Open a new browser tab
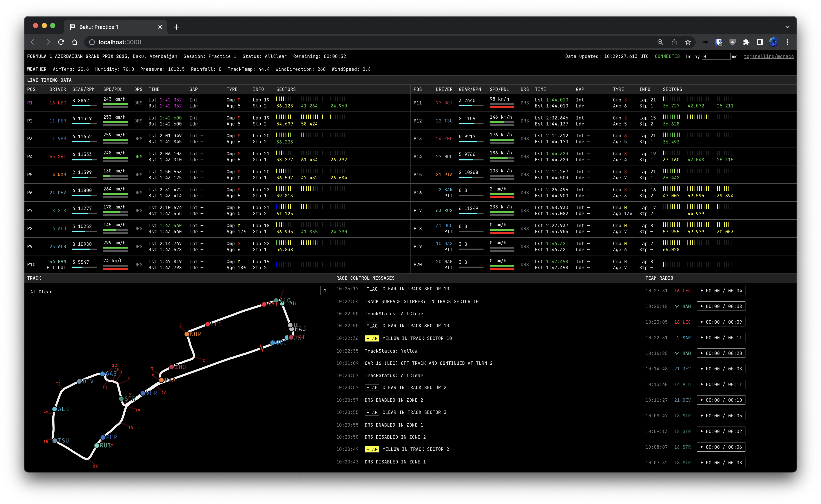This screenshot has width=821, height=504. point(176,27)
